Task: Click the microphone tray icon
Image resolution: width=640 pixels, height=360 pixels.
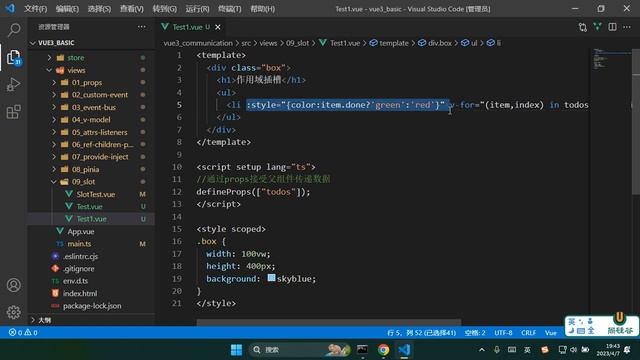Action: 497,350
